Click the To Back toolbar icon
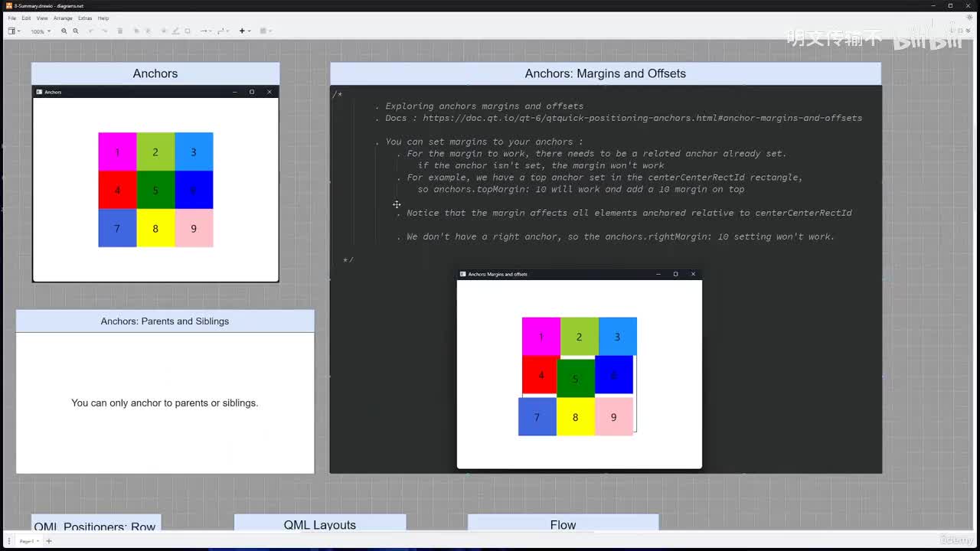The width and height of the screenshot is (980, 551). tap(149, 31)
